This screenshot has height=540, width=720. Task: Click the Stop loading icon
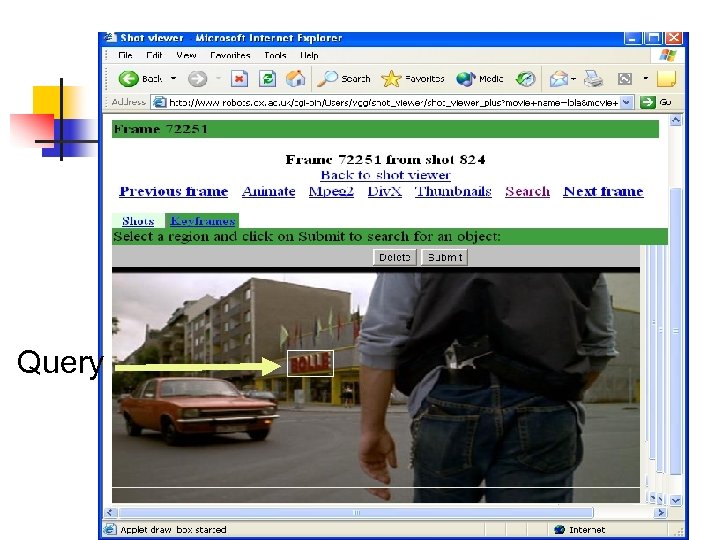[239, 79]
